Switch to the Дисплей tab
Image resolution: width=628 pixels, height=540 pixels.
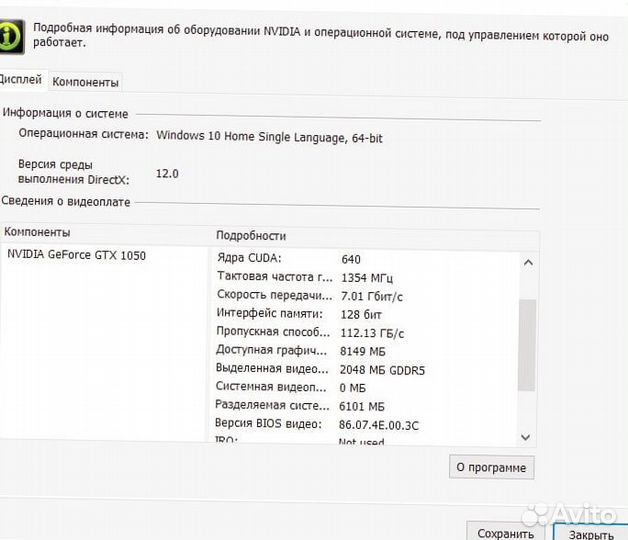coord(22,80)
